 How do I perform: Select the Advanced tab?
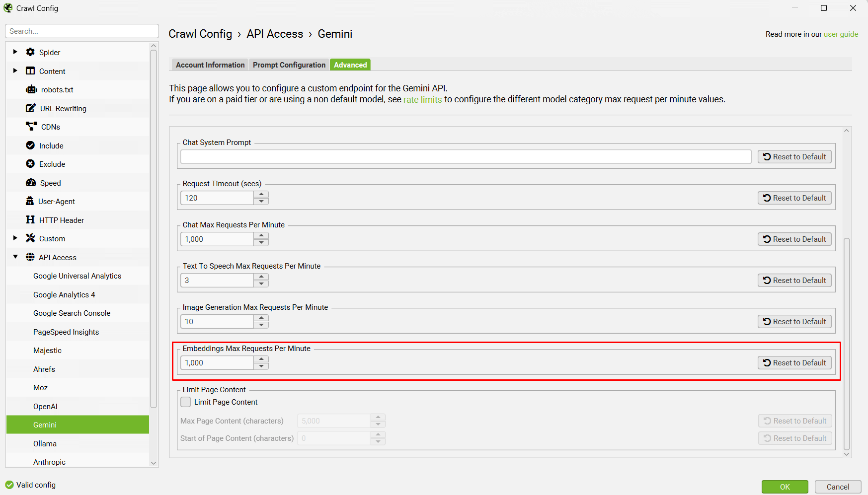coord(350,65)
